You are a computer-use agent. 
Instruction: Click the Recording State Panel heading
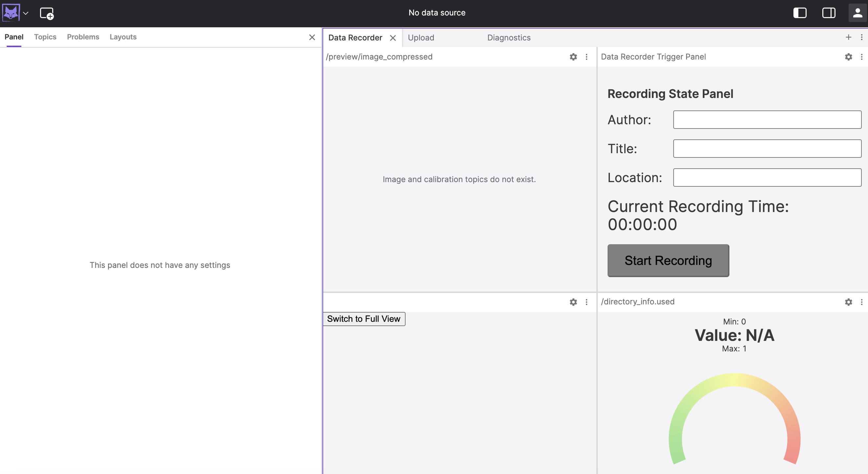coord(670,94)
